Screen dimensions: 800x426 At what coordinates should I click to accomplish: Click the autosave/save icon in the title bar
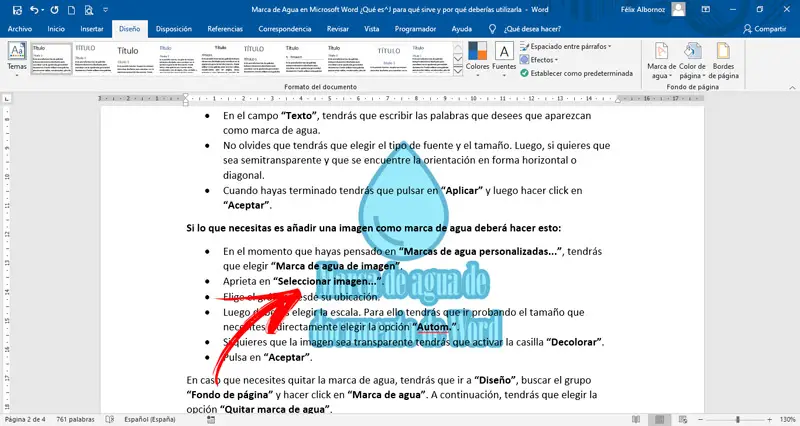tap(17, 10)
